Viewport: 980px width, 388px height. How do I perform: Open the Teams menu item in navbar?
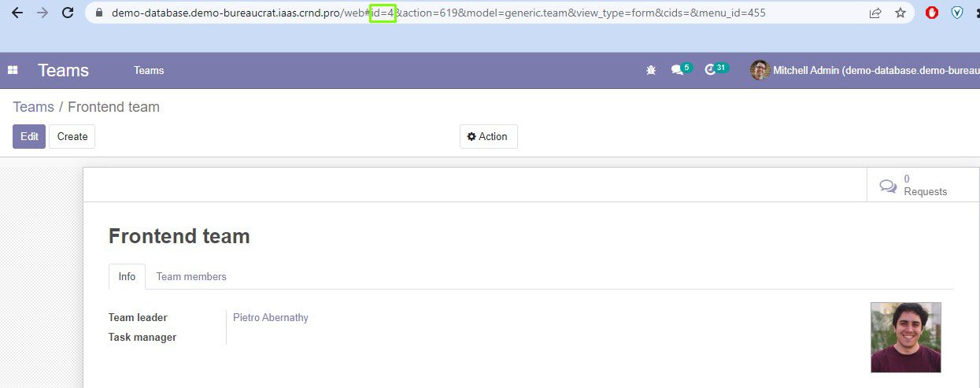149,70
